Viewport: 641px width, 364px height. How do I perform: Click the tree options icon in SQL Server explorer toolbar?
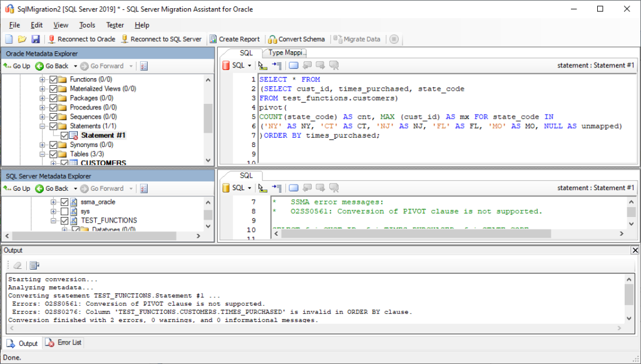[144, 188]
